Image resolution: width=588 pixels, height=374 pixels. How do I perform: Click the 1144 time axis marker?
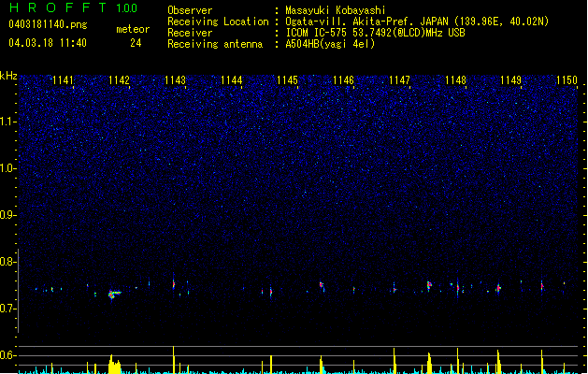(232, 80)
